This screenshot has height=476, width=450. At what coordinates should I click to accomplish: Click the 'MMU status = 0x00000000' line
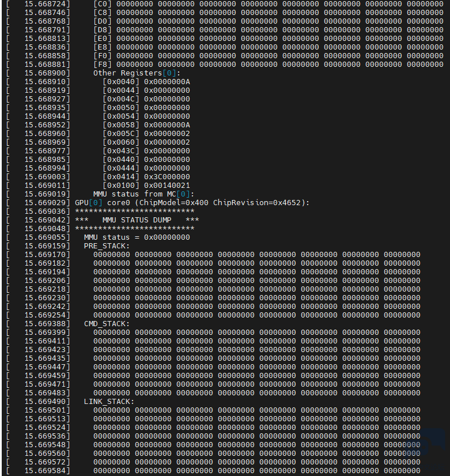pos(137,237)
